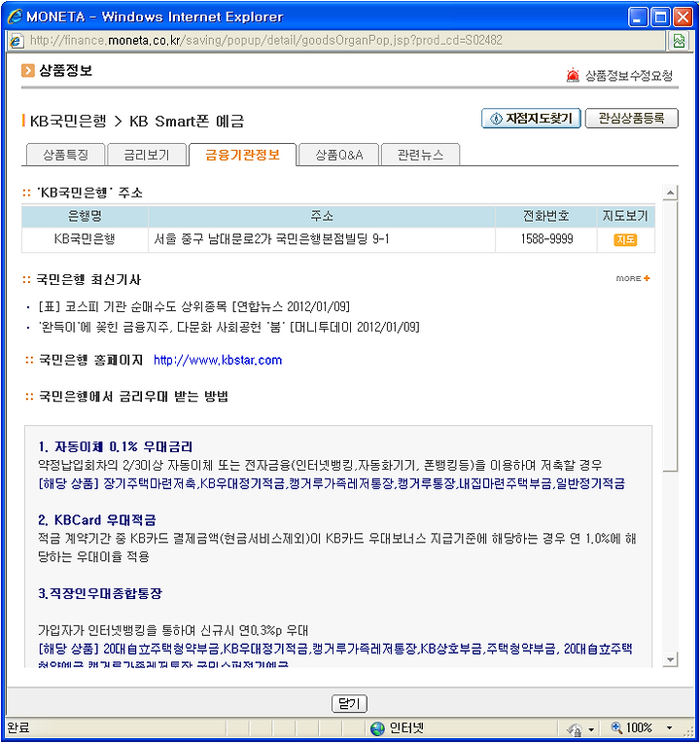This screenshot has width=700, height=743.
Task: Open the 상품정보수정요청 link
Action: tap(628, 75)
